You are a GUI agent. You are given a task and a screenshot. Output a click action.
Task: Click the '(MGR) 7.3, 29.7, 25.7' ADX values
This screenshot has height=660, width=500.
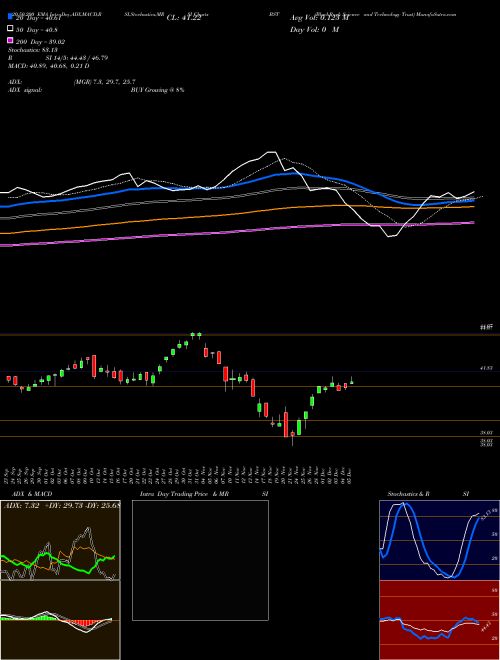(104, 82)
